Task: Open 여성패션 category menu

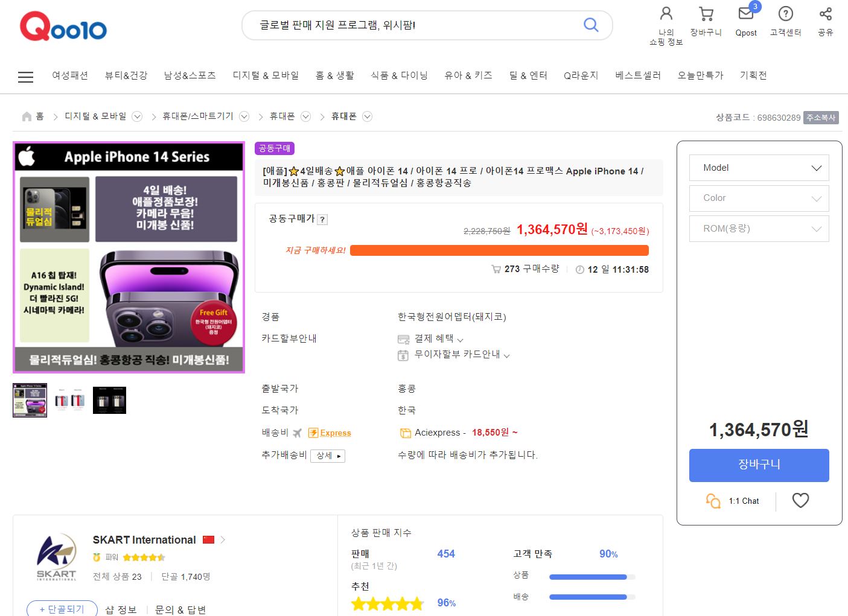Action: point(70,75)
